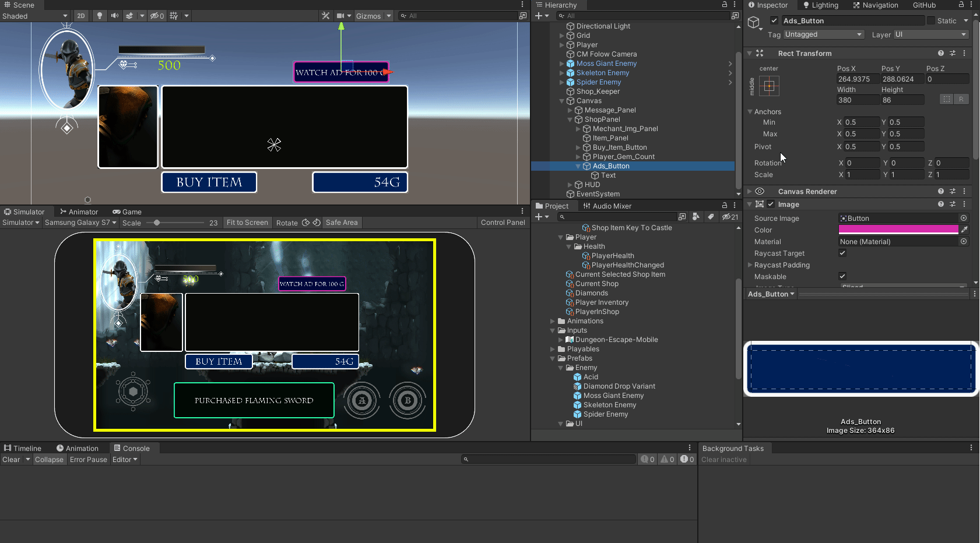The image size is (980, 543).
Task: Open the anchor presets box
Action: (x=769, y=86)
